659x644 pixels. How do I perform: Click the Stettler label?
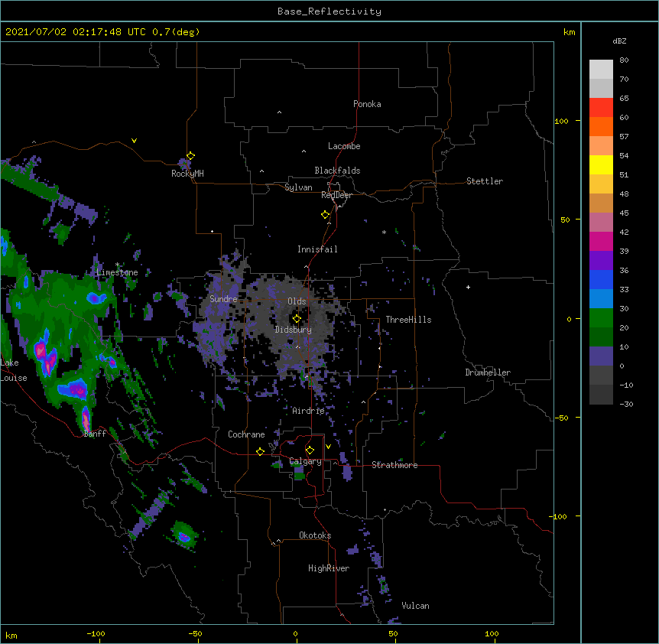(x=485, y=181)
